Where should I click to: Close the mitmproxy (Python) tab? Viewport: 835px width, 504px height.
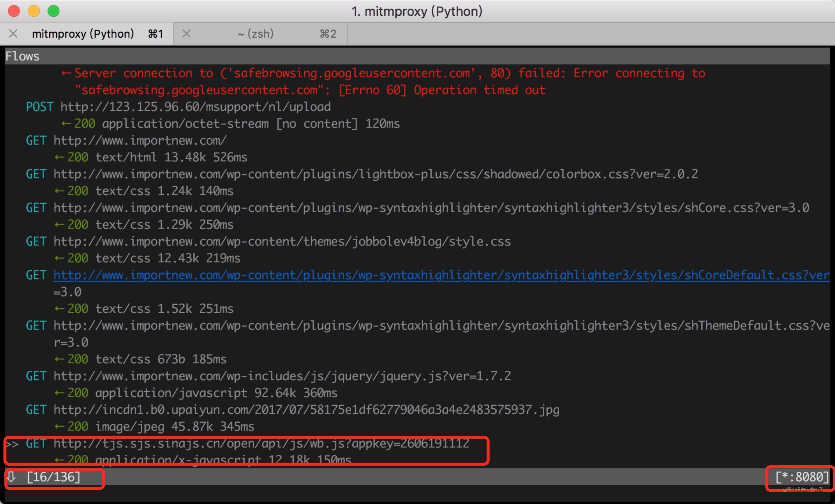(x=13, y=33)
